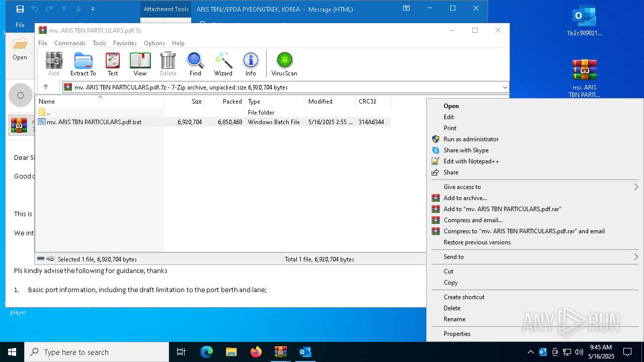Choose Open in the context menu
This screenshot has height=362, width=644.
point(535,106)
